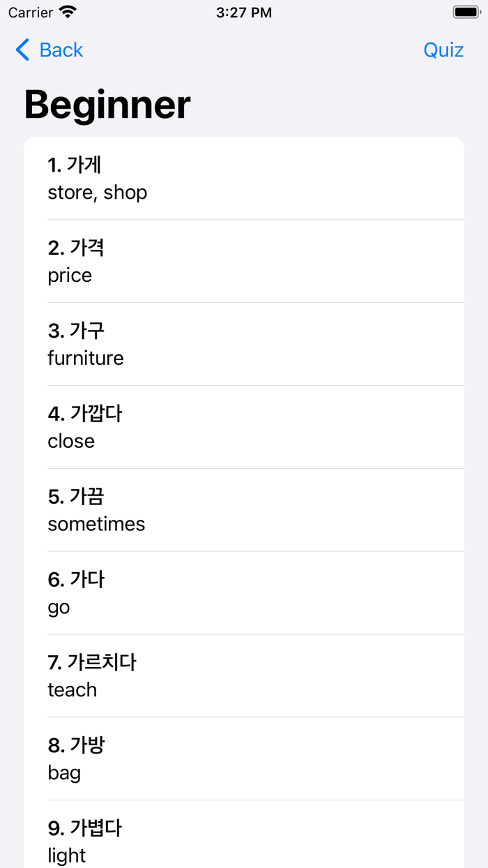Open the Quiz screen

tap(443, 50)
